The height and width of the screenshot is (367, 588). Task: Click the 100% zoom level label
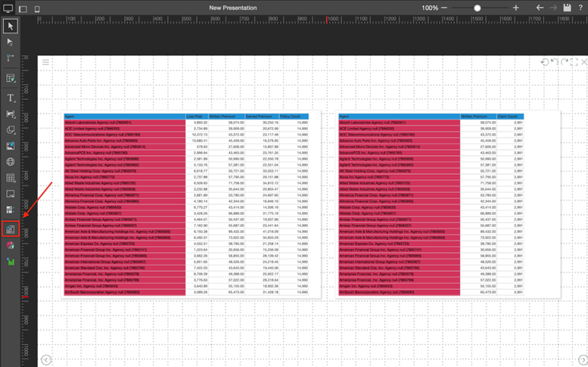[430, 8]
